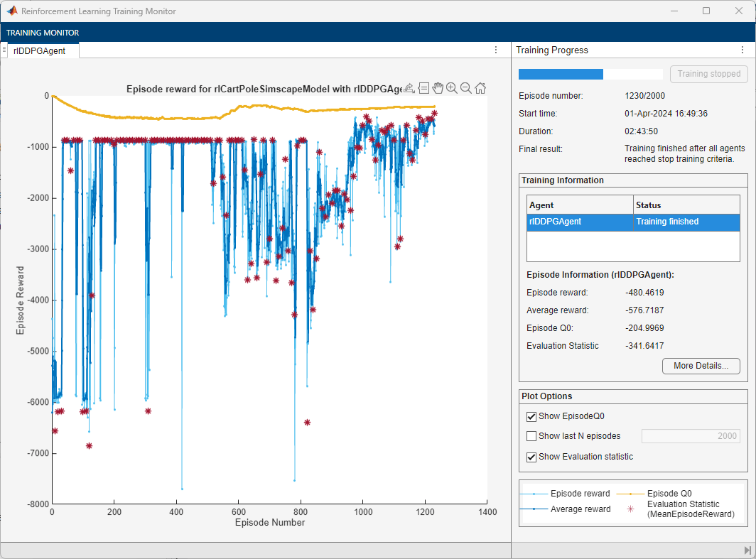Enable Show last N episodes checkbox
This screenshot has height=559, width=756.
[531, 436]
